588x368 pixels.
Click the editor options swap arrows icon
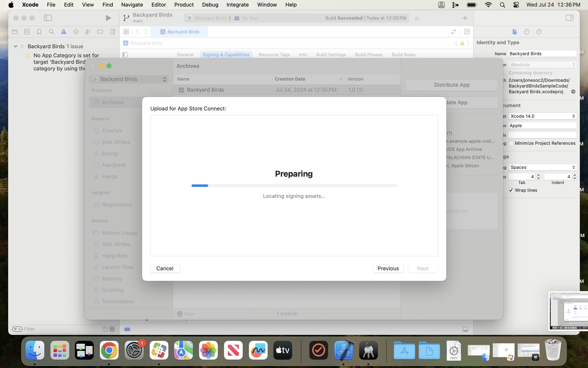453,32
